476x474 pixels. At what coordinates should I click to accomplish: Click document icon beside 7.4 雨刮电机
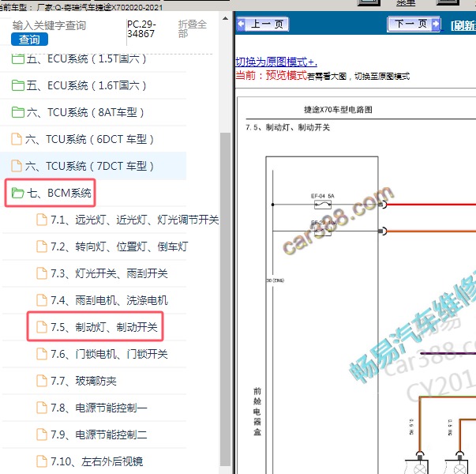[42, 300]
